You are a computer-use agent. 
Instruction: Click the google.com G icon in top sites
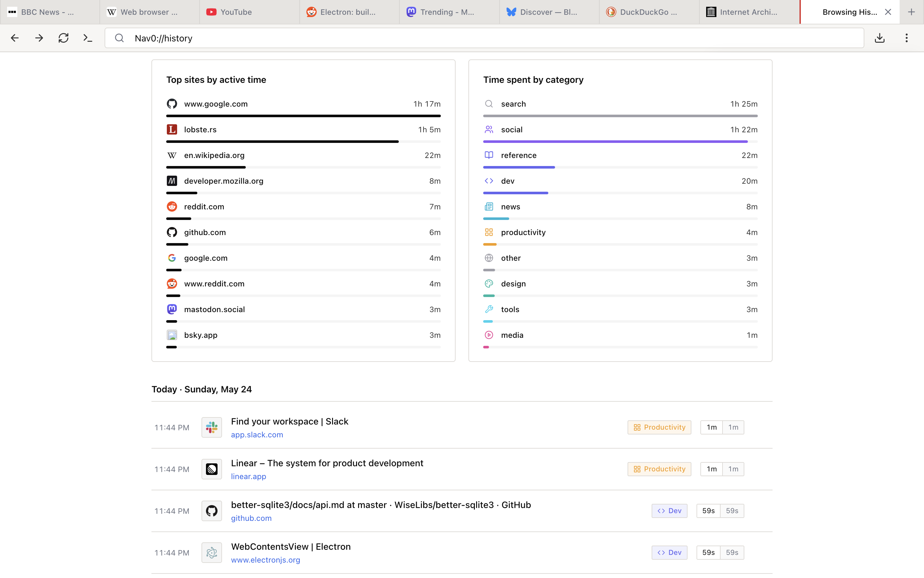point(172,258)
